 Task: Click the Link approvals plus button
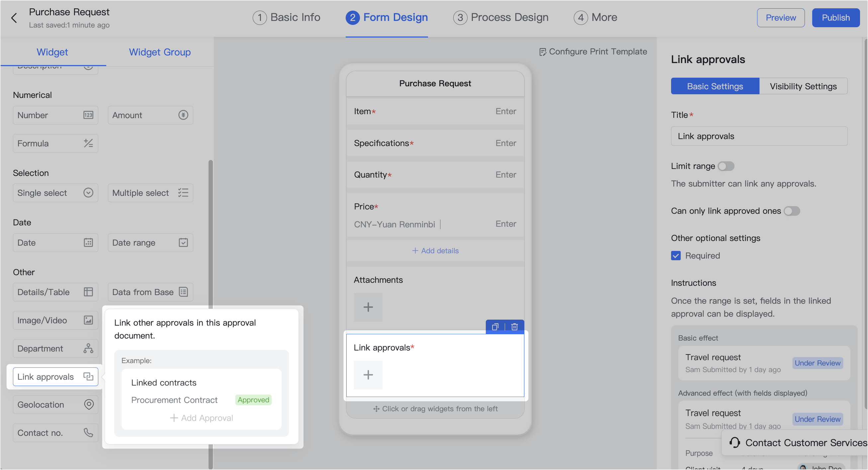pyautogui.click(x=368, y=375)
